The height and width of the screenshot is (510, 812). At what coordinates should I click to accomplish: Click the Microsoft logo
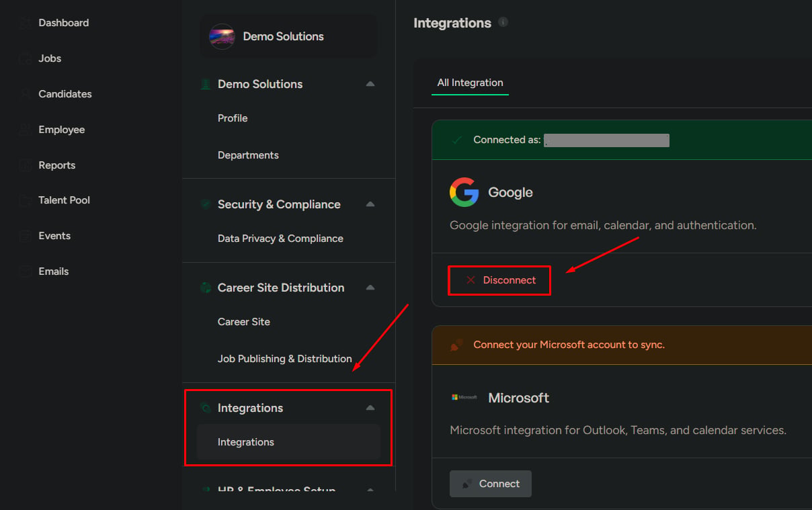[464, 398]
